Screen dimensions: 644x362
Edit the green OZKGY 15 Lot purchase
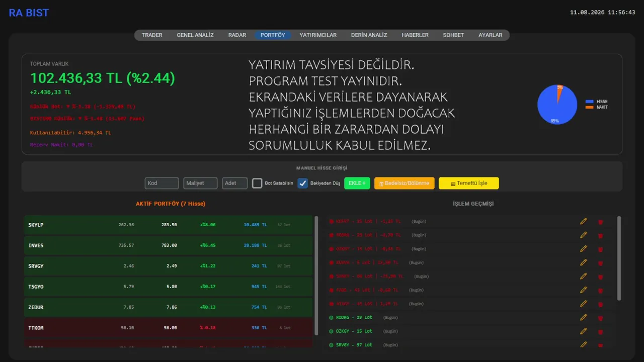(x=584, y=331)
